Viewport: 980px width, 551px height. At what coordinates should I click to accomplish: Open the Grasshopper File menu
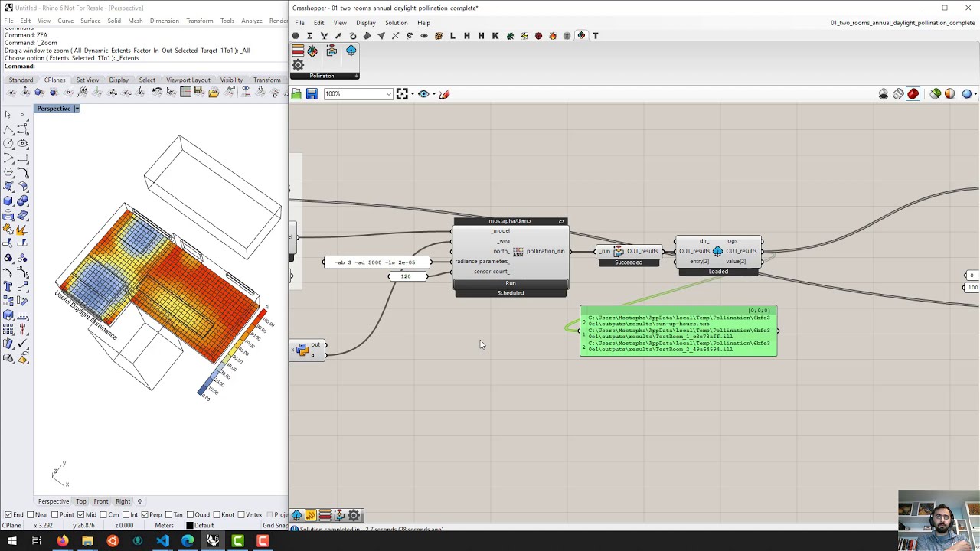299,23
